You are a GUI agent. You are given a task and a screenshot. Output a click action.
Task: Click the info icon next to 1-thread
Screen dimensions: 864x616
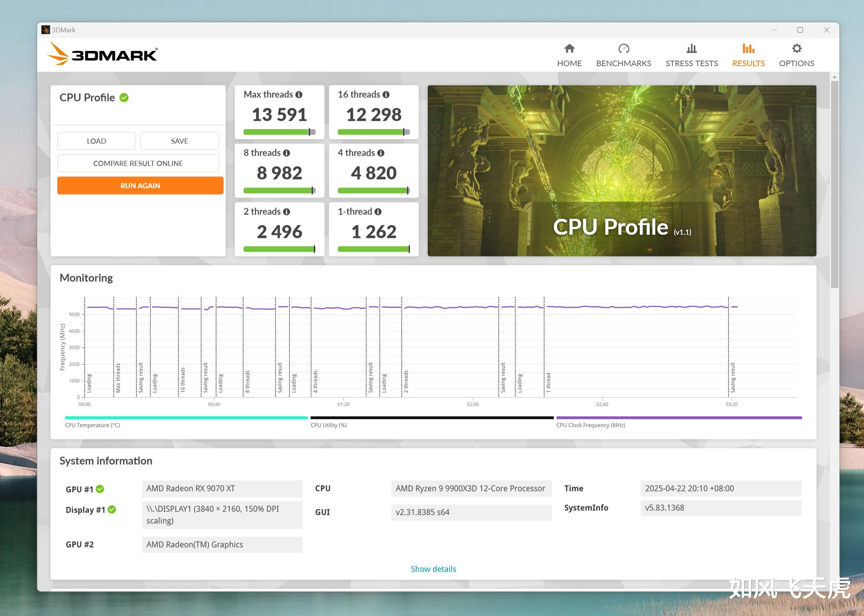(378, 212)
